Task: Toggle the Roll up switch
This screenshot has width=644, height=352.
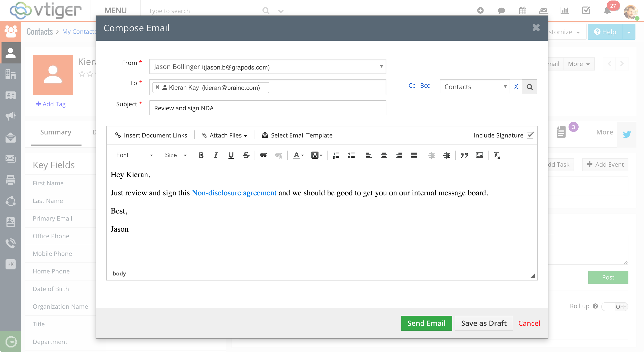Action: point(615,306)
